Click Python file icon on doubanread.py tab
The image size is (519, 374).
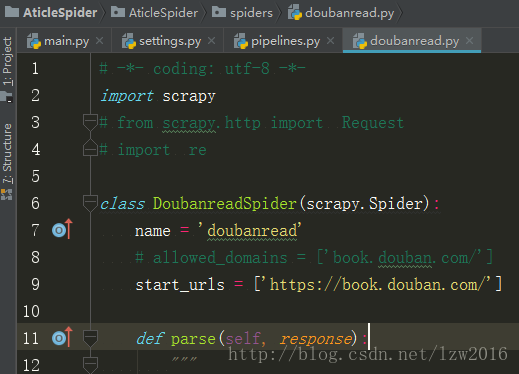(360, 41)
